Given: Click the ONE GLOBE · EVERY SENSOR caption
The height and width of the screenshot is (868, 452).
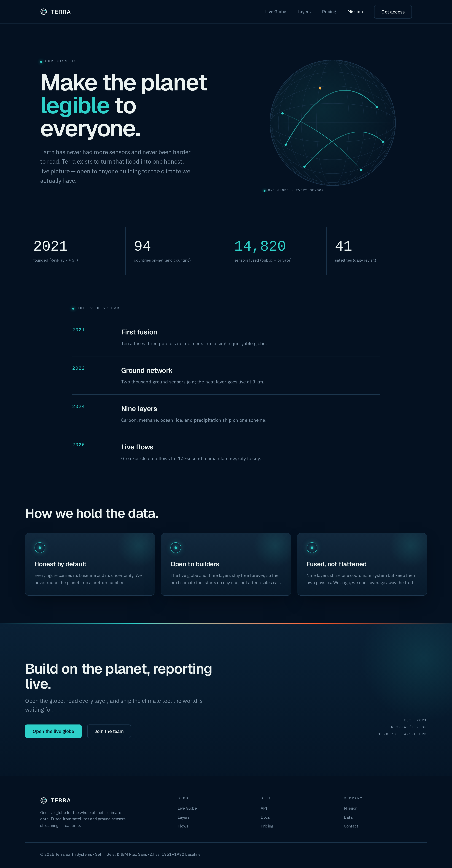Looking at the screenshot, I should click(x=296, y=190).
